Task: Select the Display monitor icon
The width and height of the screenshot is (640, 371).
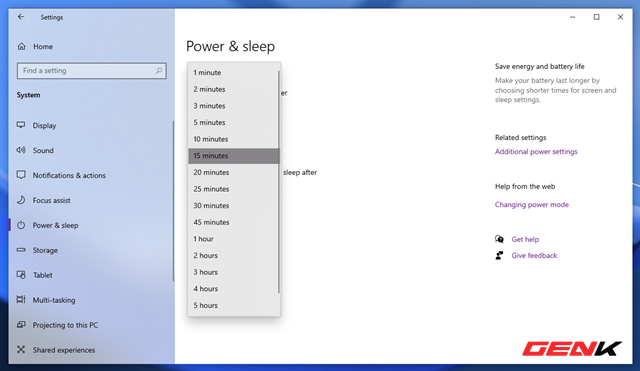Action: [x=21, y=125]
